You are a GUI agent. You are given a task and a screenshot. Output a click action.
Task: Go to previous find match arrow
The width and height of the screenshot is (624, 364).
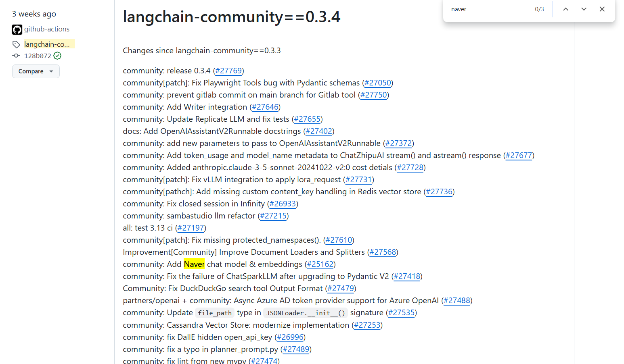click(566, 9)
